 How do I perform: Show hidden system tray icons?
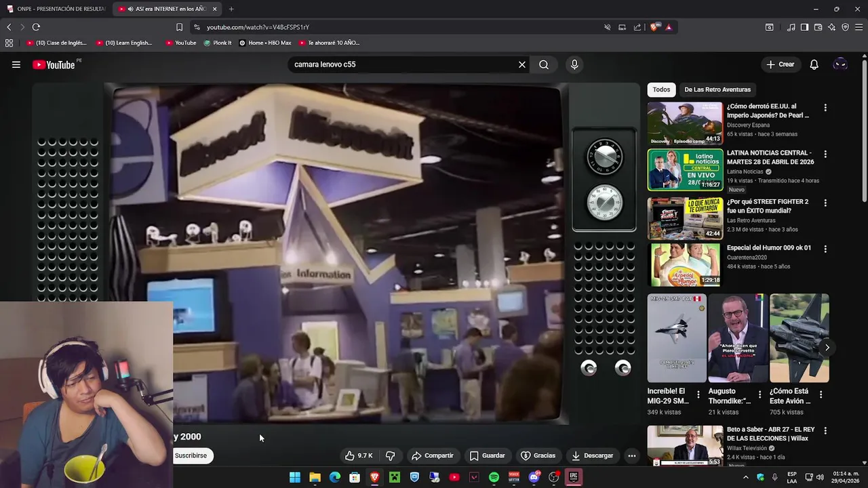click(746, 477)
